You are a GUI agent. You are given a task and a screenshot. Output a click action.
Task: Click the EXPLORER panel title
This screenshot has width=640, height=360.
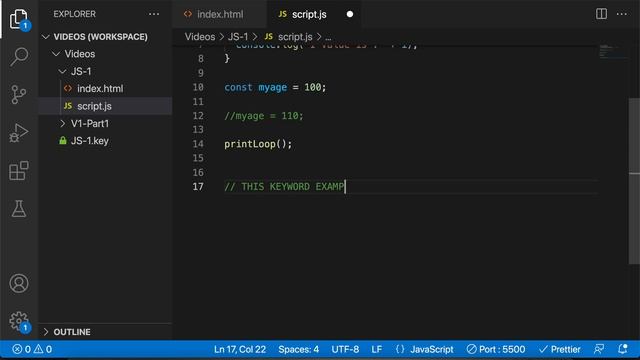[74, 14]
